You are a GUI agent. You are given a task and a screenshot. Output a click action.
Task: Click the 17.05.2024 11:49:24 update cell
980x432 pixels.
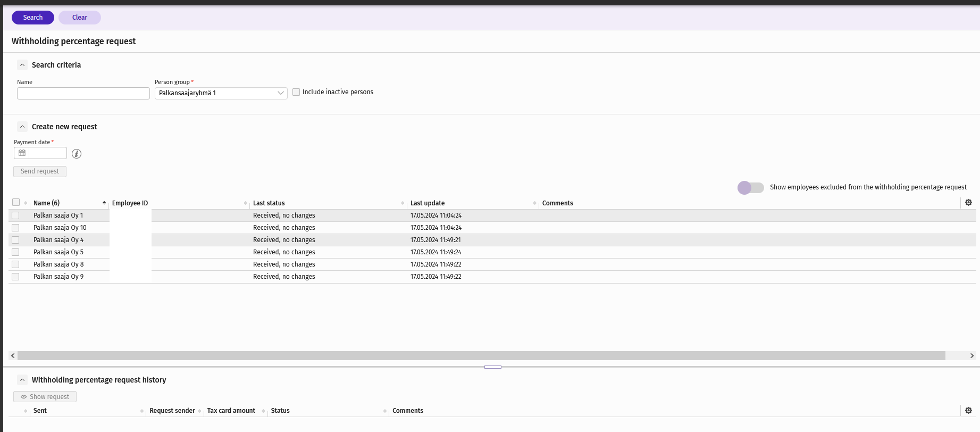436,252
